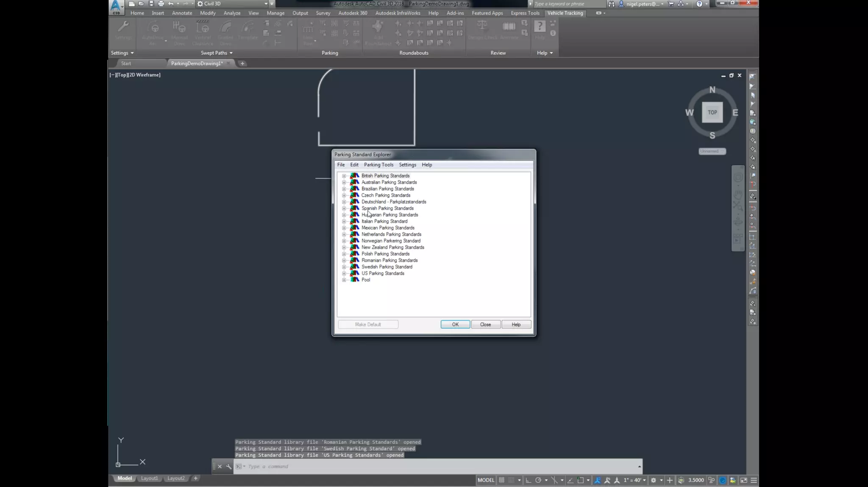Toggle polar tracking in status bar

(538, 480)
